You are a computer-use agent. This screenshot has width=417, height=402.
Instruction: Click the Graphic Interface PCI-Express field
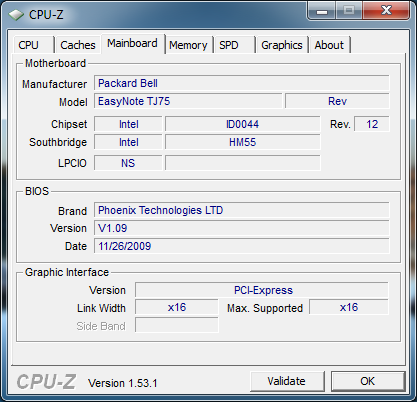(x=262, y=290)
